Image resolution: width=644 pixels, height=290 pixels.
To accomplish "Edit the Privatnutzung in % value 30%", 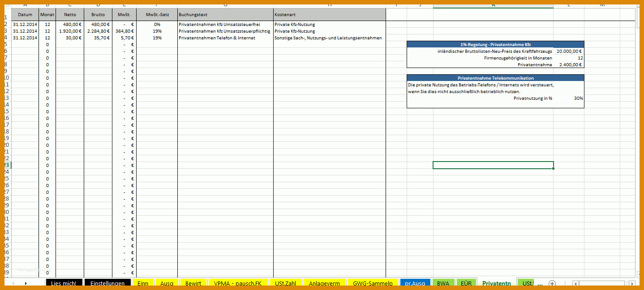I will 569,98.
